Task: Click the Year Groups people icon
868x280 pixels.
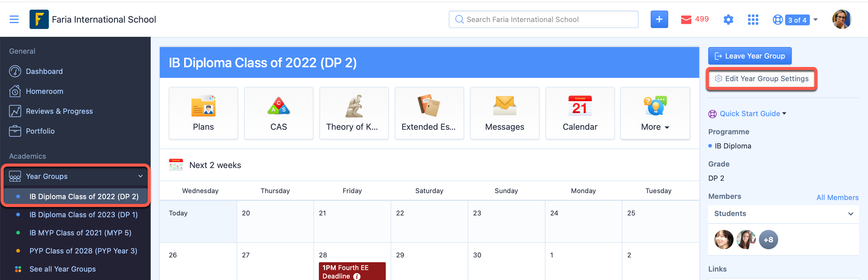Action: click(x=15, y=176)
